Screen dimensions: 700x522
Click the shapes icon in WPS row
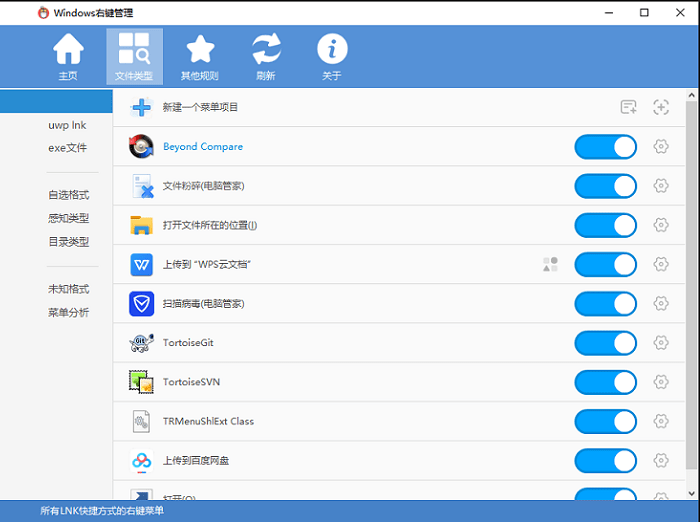pos(550,264)
